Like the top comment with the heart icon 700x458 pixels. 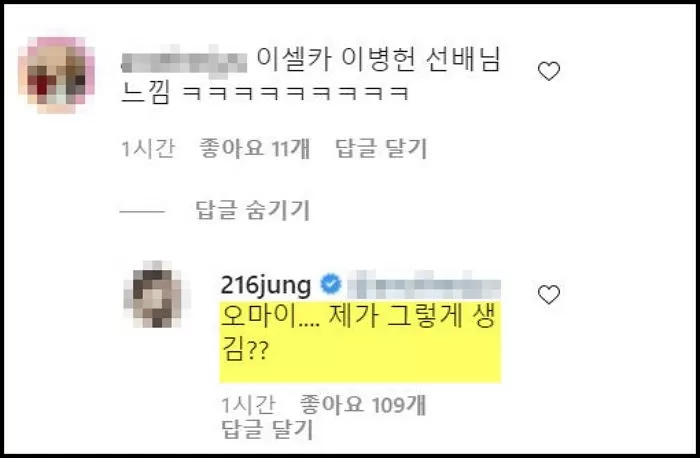pos(549,71)
